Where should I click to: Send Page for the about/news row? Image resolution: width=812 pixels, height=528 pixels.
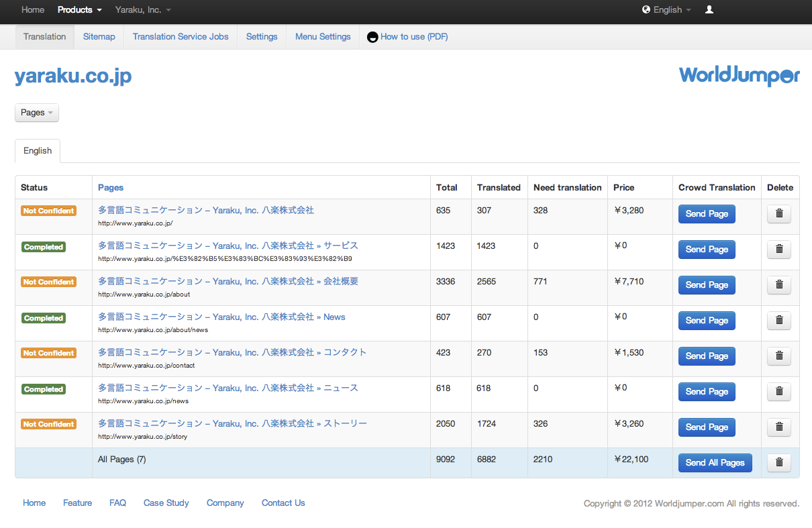(707, 321)
